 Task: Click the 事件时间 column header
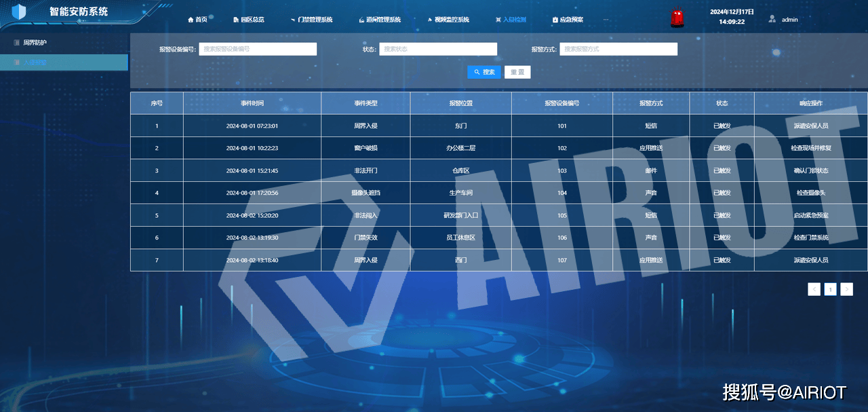(x=252, y=103)
